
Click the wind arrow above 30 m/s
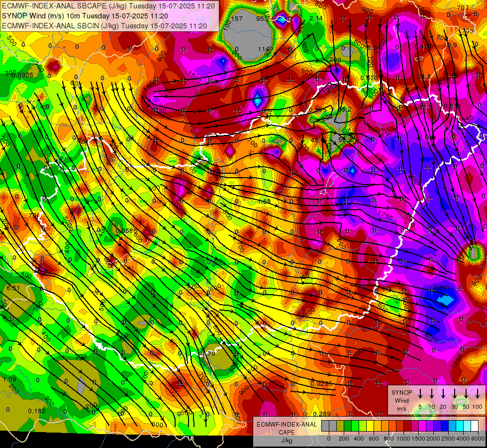tap(455, 393)
